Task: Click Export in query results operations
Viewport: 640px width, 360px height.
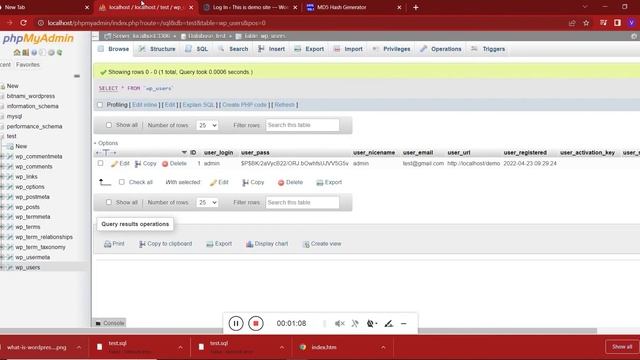Action: pyautogui.click(x=219, y=244)
